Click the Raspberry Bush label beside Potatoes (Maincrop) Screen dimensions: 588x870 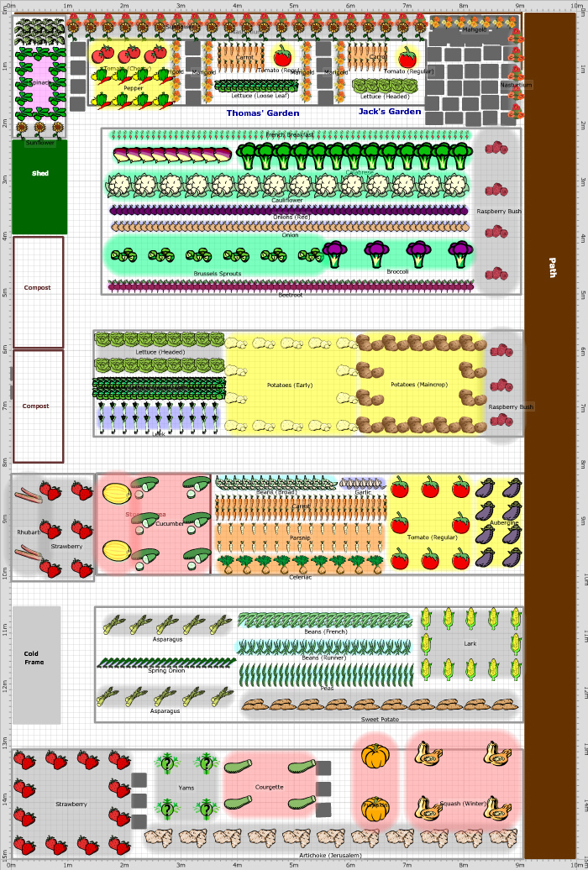coord(510,406)
